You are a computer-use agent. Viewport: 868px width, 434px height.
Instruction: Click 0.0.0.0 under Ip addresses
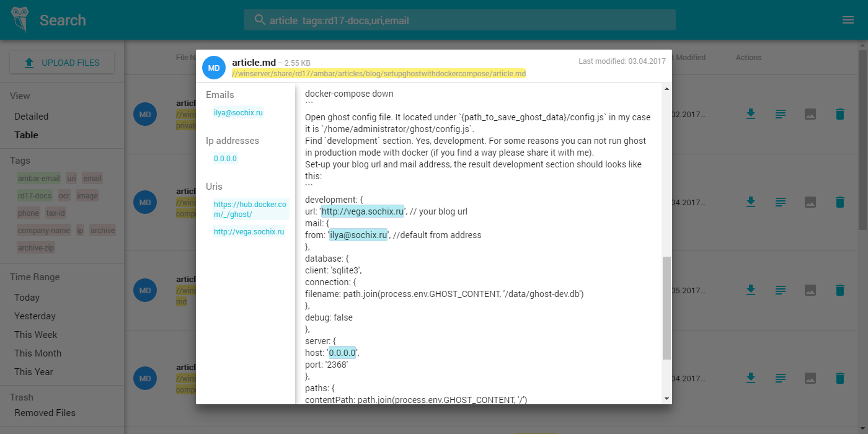[x=225, y=159]
